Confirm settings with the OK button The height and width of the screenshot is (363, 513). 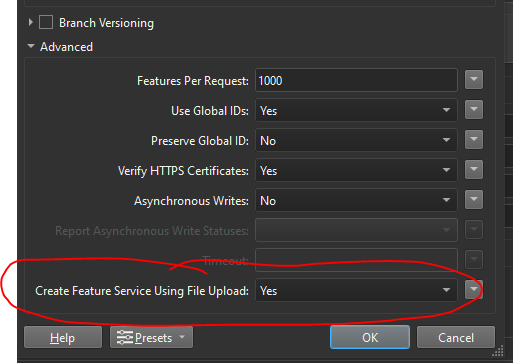[x=370, y=337]
